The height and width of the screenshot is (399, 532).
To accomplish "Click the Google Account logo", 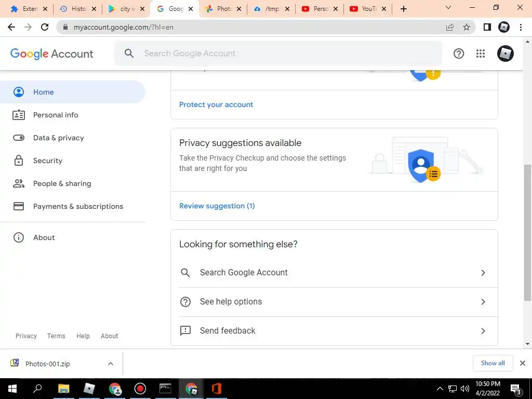I will (51, 54).
